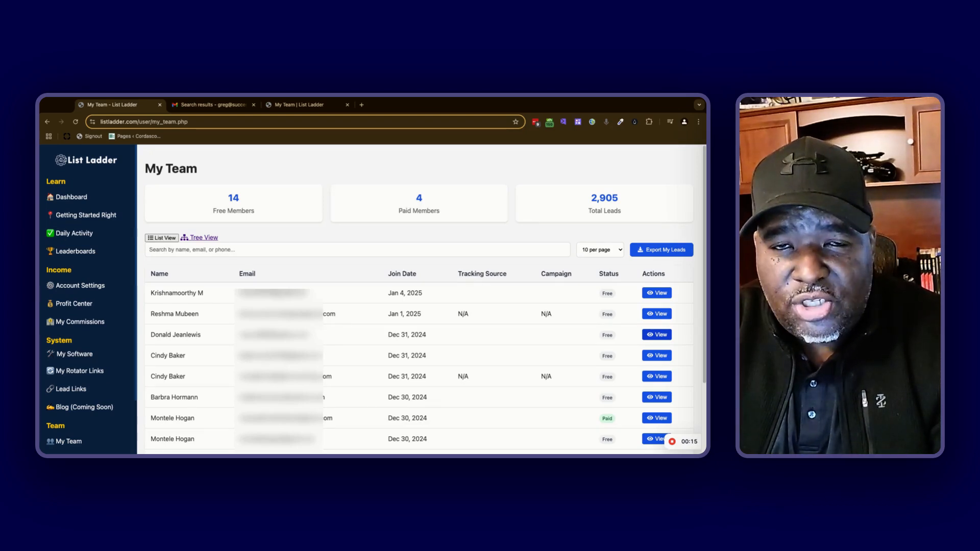The height and width of the screenshot is (551, 980).
Task: Open the 10 per page dropdown
Action: pyautogui.click(x=600, y=249)
